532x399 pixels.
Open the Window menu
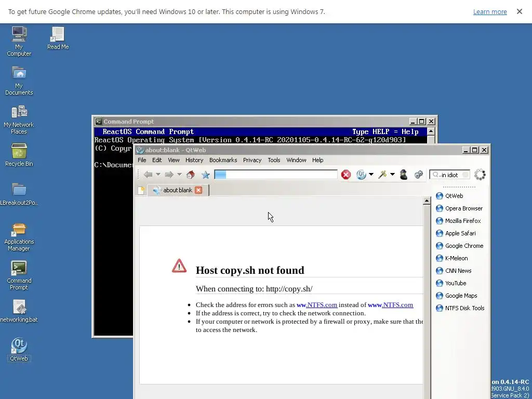[x=296, y=160]
